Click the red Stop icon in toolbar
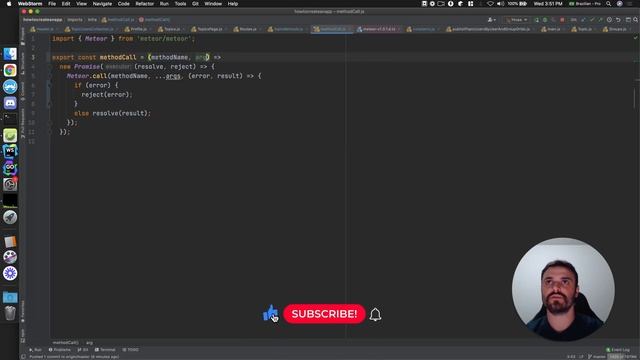 562,20
